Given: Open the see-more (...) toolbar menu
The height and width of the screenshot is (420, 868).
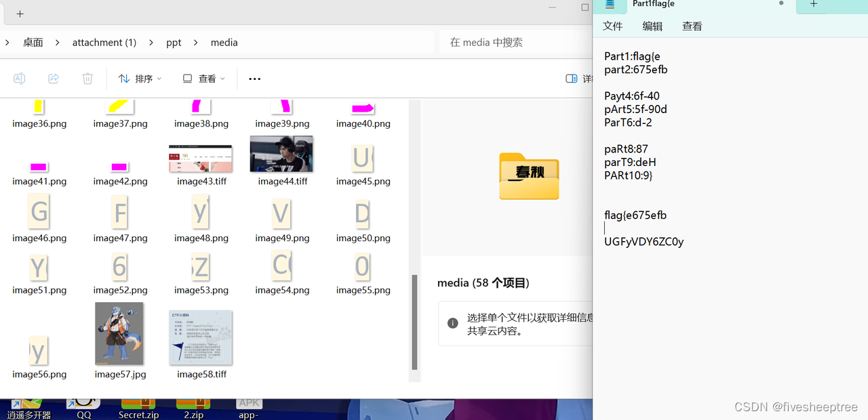Looking at the screenshot, I should coord(254,79).
